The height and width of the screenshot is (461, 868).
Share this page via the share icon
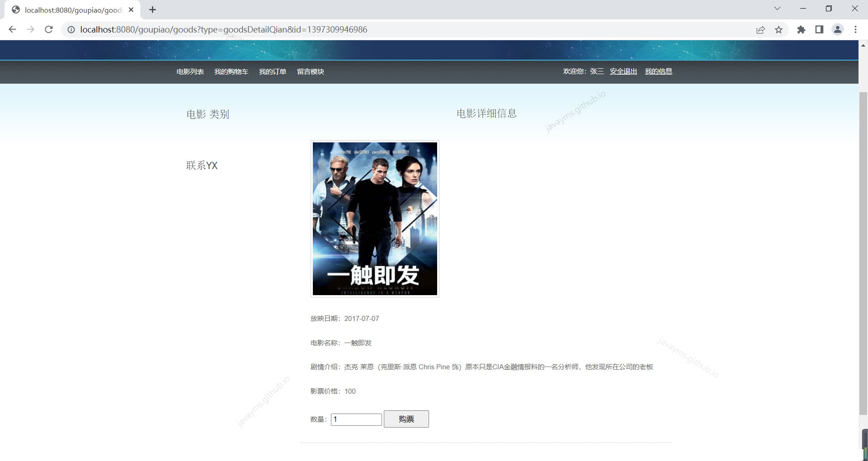tap(760, 29)
